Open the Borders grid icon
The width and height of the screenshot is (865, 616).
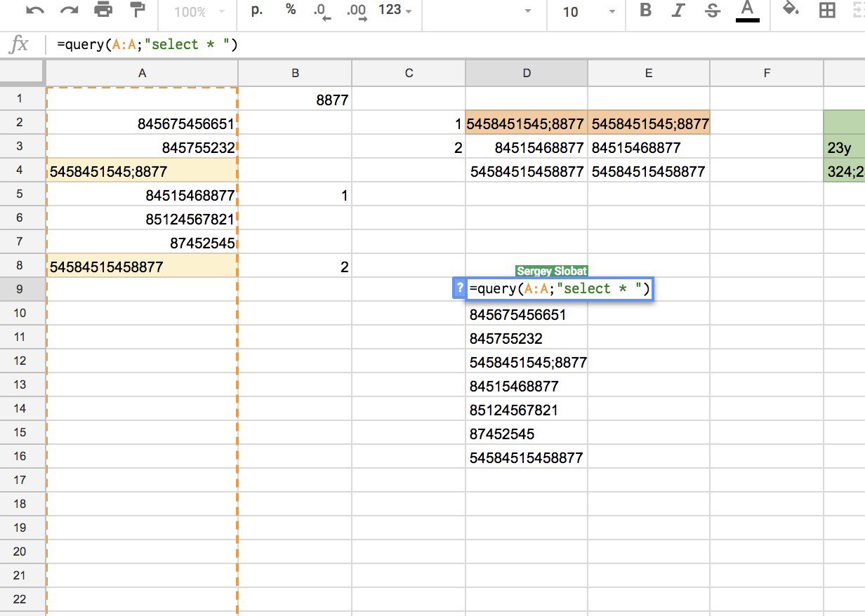(828, 11)
